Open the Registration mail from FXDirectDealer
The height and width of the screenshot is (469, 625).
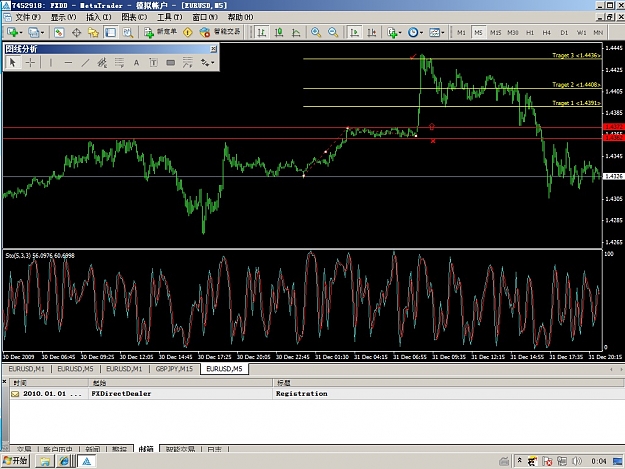[316, 394]
